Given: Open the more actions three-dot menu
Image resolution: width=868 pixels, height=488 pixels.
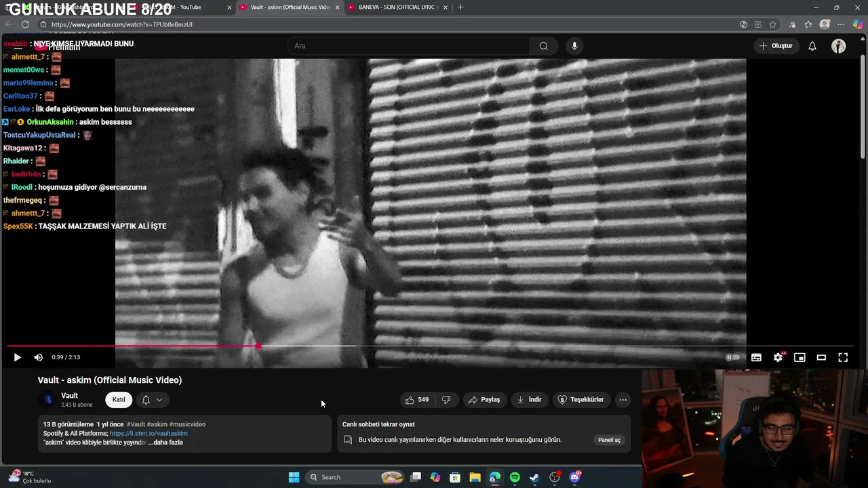Looking at the screenshot, I should (623, 400).
